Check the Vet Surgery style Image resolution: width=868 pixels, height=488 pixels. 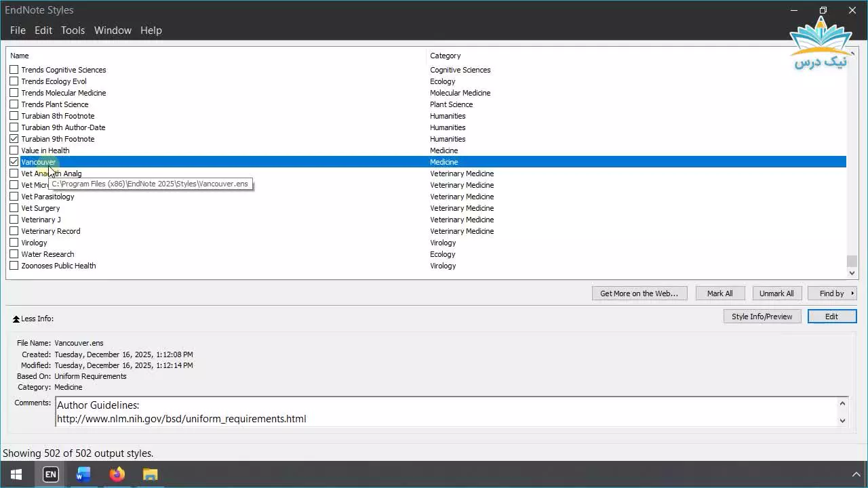point(14,208)
